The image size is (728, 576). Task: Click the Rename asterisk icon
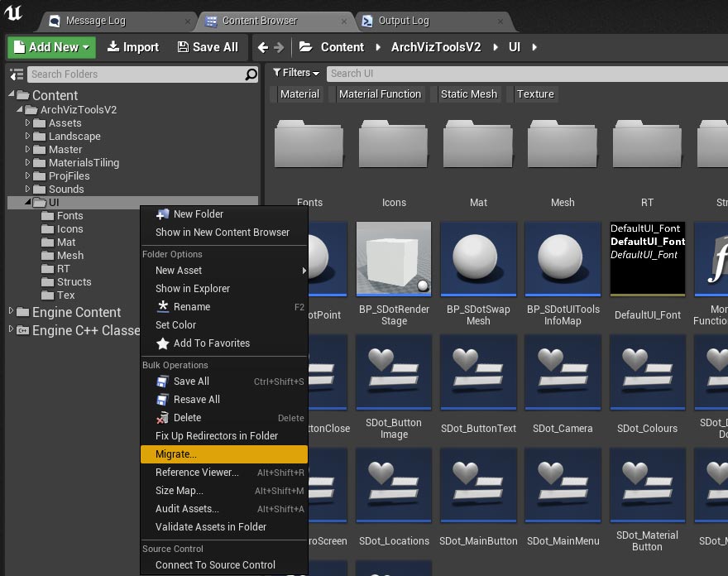tap(162, 306)
